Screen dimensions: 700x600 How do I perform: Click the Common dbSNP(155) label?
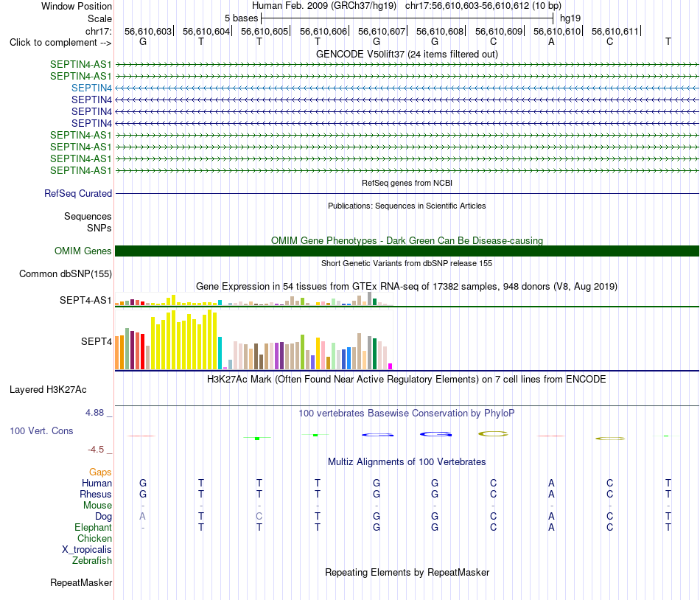[66, 273]
